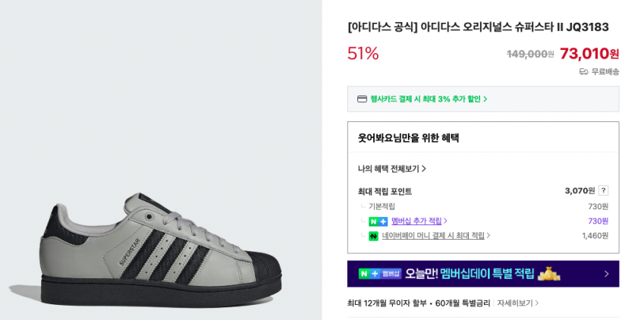
Task: Click the 73,010원 sale price
Action: pos(589,54)
